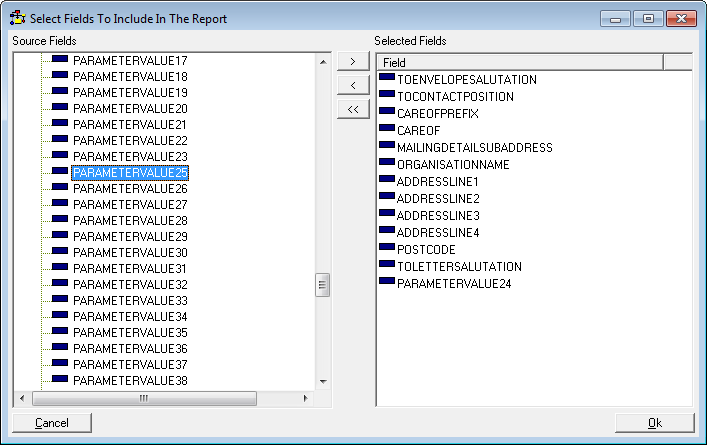Click the icon next to ADDRESSLINE4
The image size is (707, 445).
tap(387, 230)
